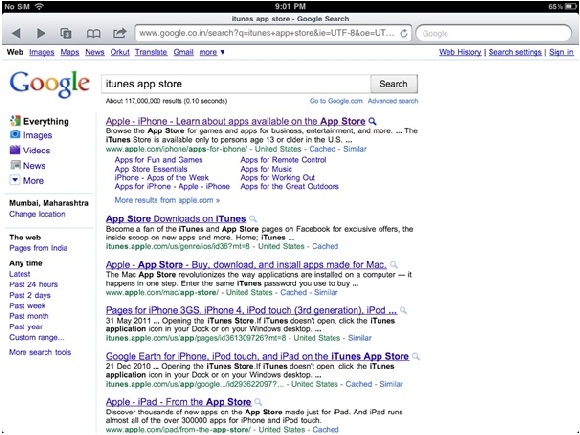Click preview magnifier beside Apple - iPhone result
Screen dimensions: 580x435
point(372,121)
